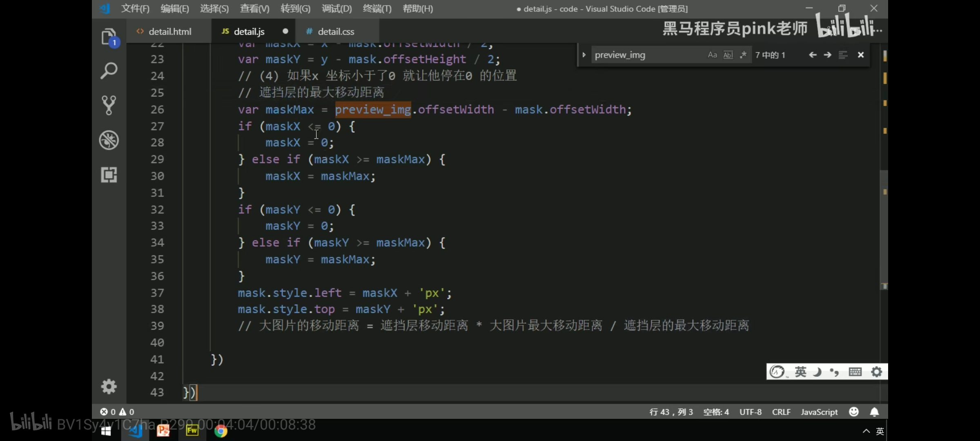The height and width of the screenshot is (441, 980).
Task: Open the Search view in activity bar
Action: (109, 71)
